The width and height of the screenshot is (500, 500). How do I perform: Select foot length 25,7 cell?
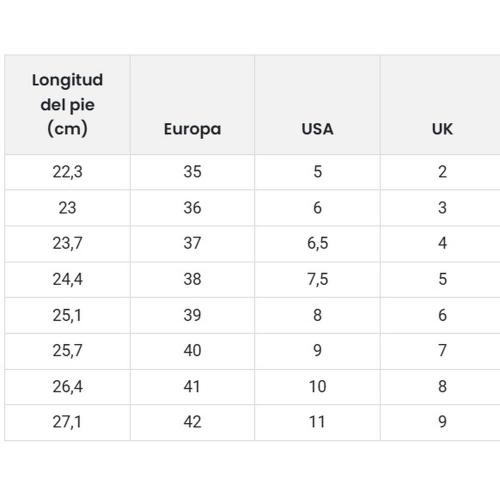(67, 351)
